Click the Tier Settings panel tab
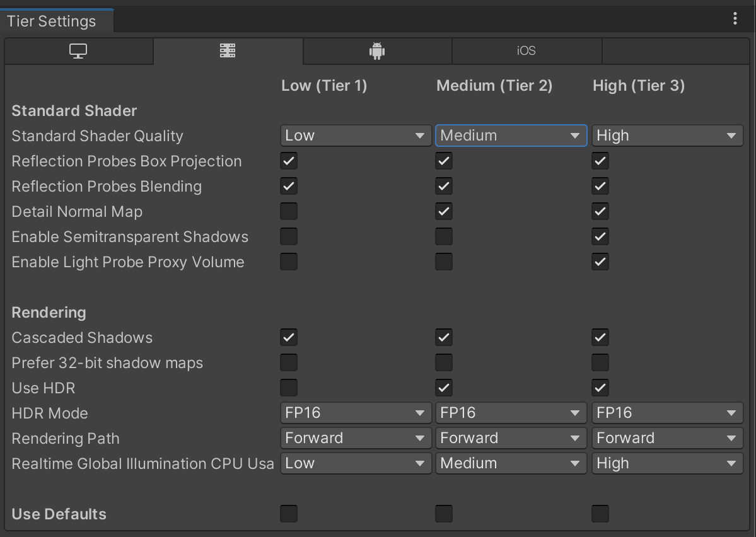The image size is (756, 537). pyautogui.click(x=52, y=21)
